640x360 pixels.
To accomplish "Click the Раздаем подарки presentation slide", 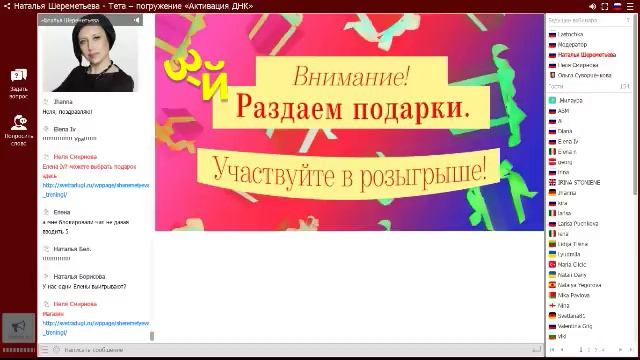I will click(x=349, y=122).
